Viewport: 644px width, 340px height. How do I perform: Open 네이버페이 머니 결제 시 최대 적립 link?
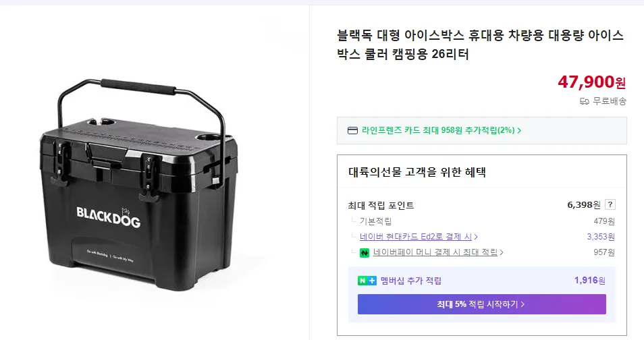(x=435, y=252)
